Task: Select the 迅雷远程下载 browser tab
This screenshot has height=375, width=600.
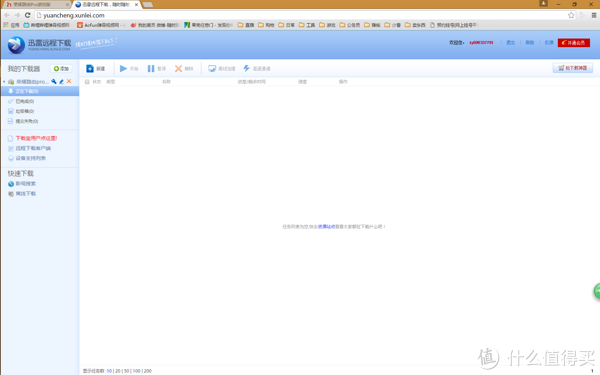Action: [x=106, y=5]
